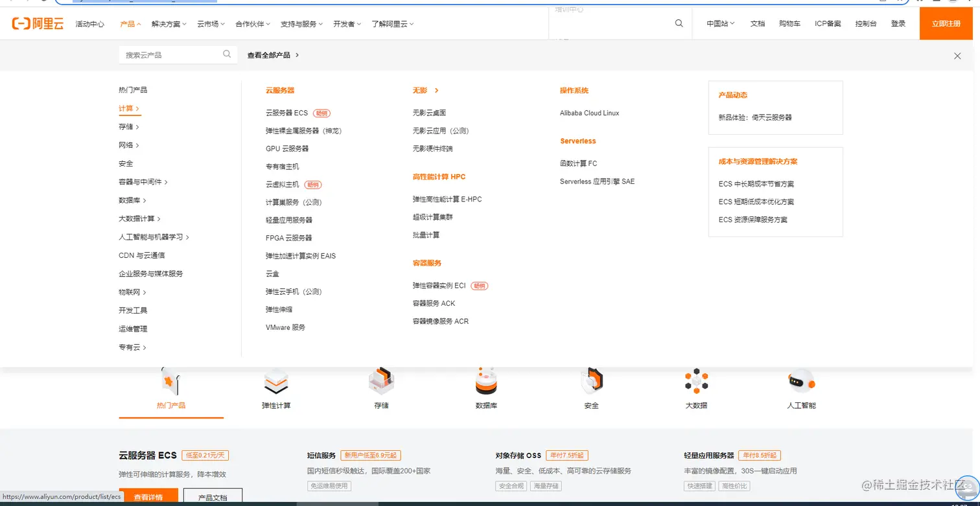Expand the 云市场 navigation dropdown

click(211, 24)
